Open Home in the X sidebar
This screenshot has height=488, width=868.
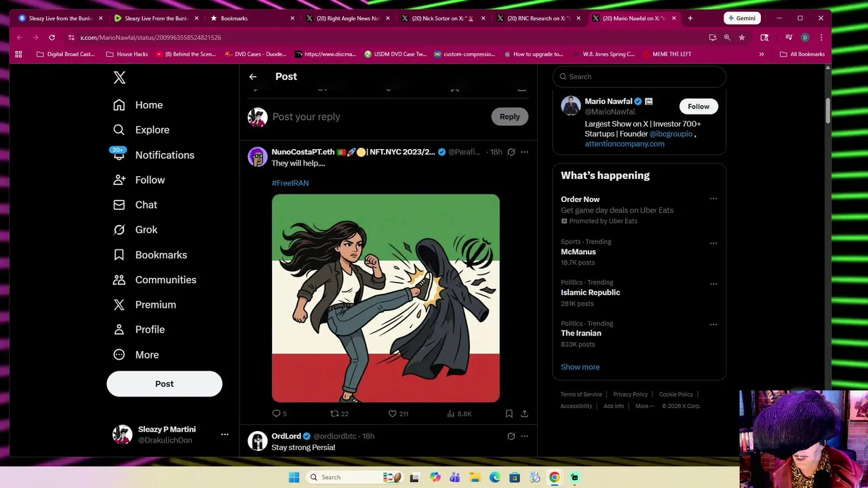tap(138, 105)
